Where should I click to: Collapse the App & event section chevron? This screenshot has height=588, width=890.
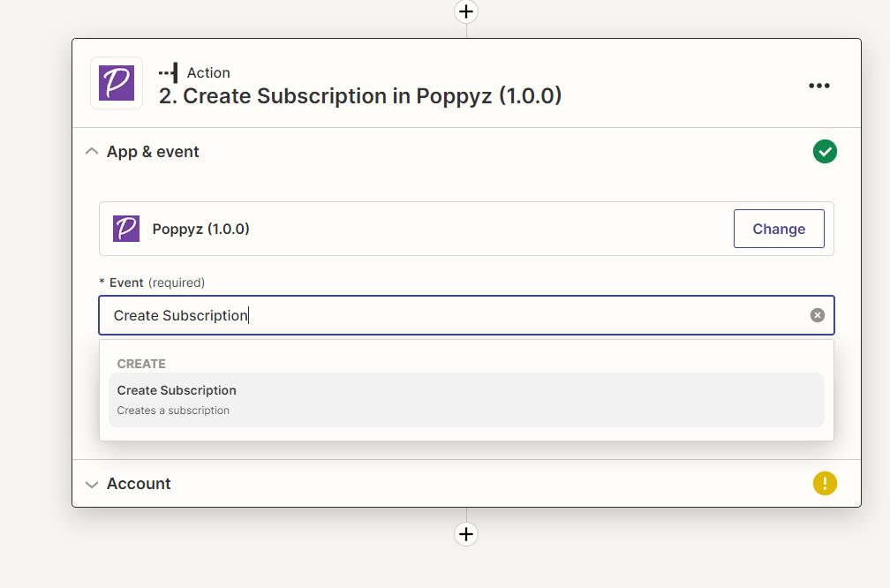pyautogui.click(x=91, y=152)
